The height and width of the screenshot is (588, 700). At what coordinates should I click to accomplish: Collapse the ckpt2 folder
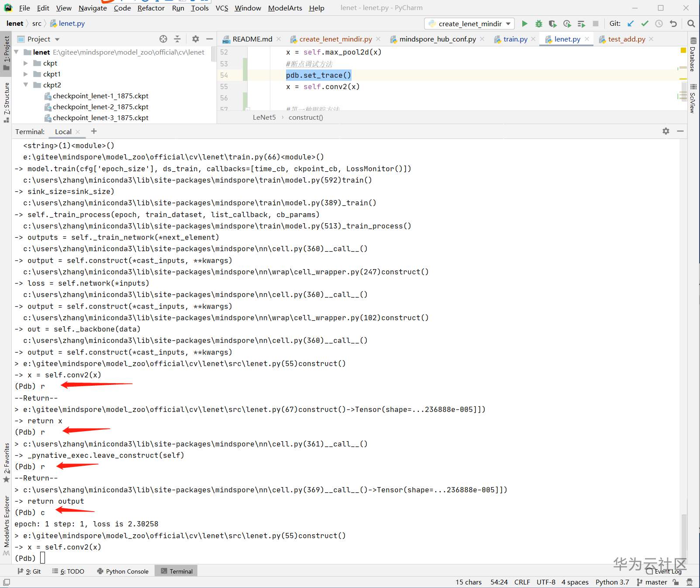26,85
